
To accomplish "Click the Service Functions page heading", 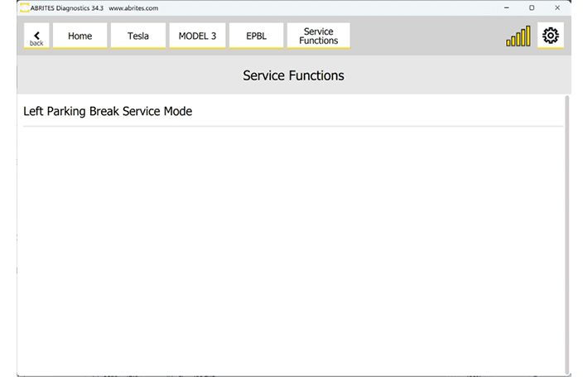I will (x=293, y=75).
